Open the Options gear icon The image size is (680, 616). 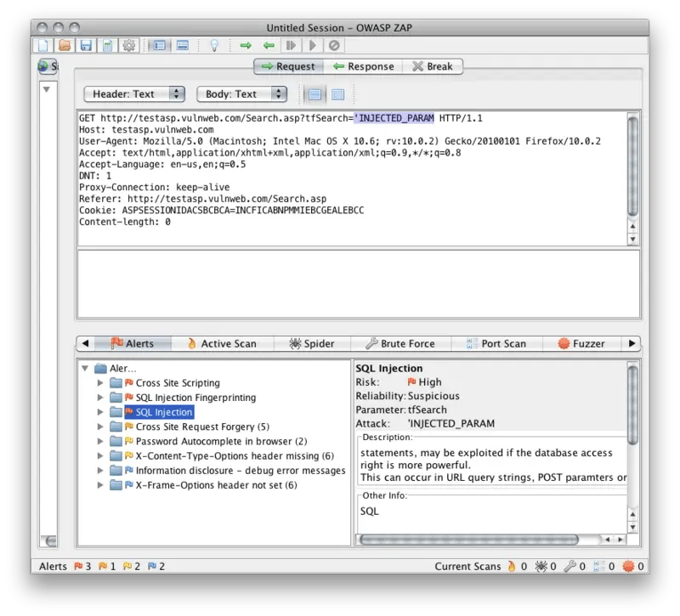click(129, 45)
